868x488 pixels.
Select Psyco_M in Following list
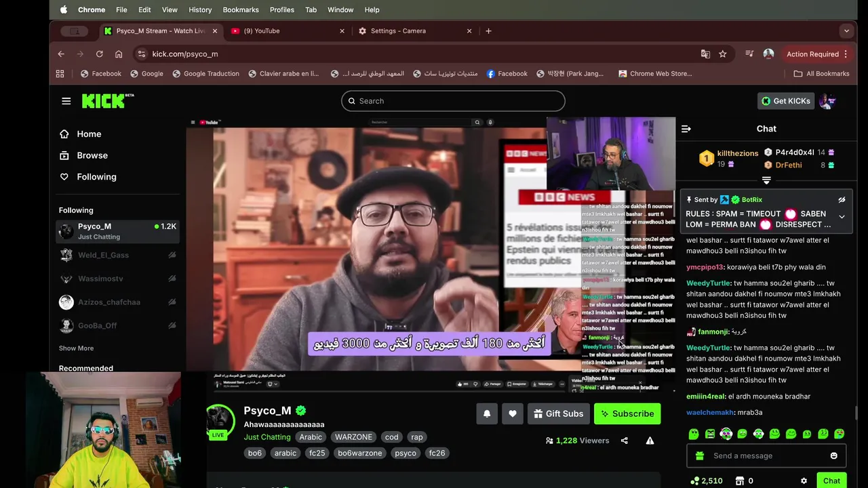(118, 231)
